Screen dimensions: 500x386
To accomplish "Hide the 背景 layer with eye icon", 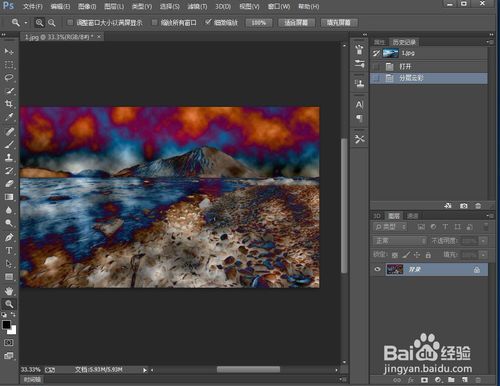I will [377, 269].
